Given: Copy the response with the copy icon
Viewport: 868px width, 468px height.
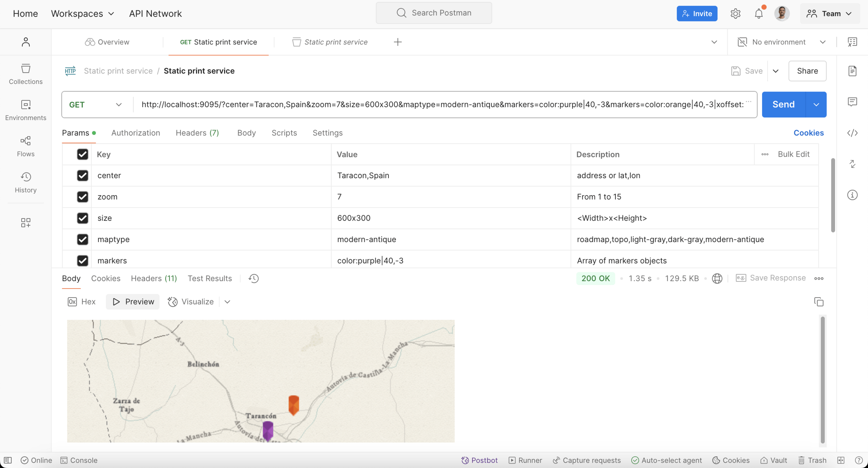Looking at the screenshot, I should click(x=818, y=302).
